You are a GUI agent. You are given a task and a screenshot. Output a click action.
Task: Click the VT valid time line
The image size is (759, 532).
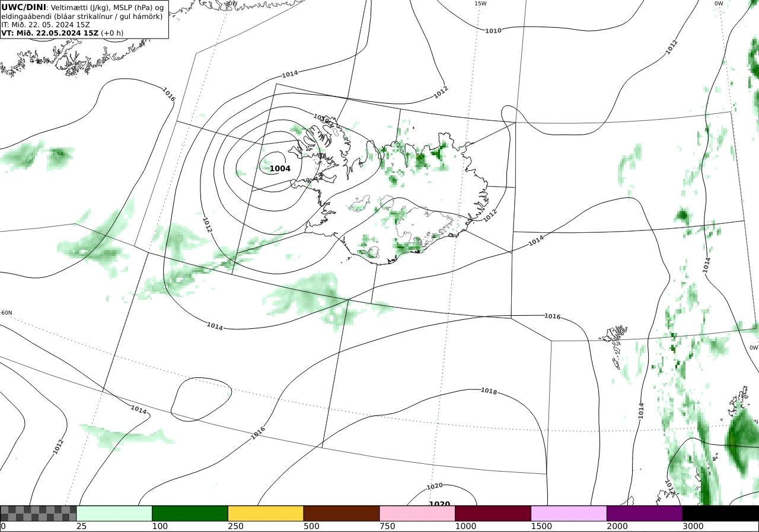click(x=62, y=33)
